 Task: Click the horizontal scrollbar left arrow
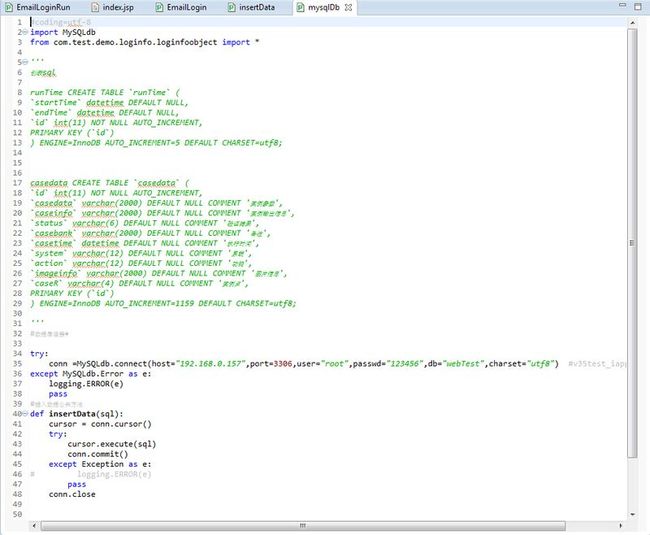[34, 525]
